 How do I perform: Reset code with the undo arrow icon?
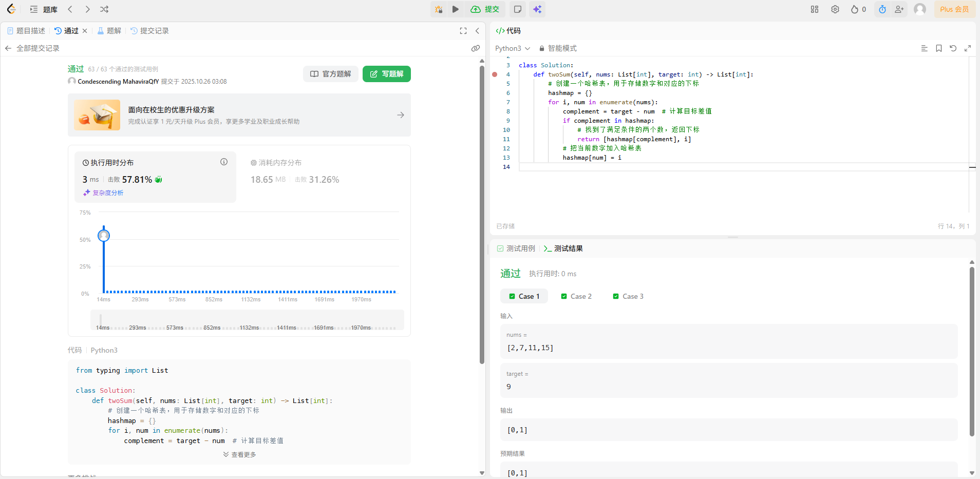[x=953, y=48]
